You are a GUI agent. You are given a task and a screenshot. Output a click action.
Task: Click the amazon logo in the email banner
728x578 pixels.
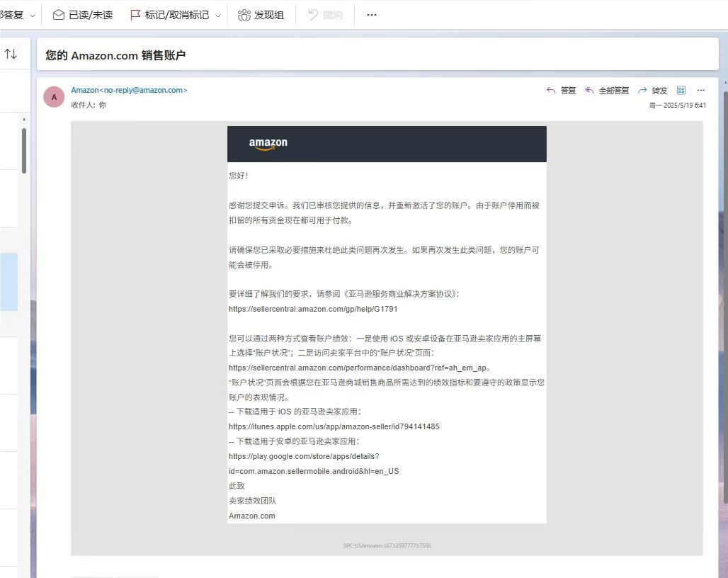tap(268, 144)
